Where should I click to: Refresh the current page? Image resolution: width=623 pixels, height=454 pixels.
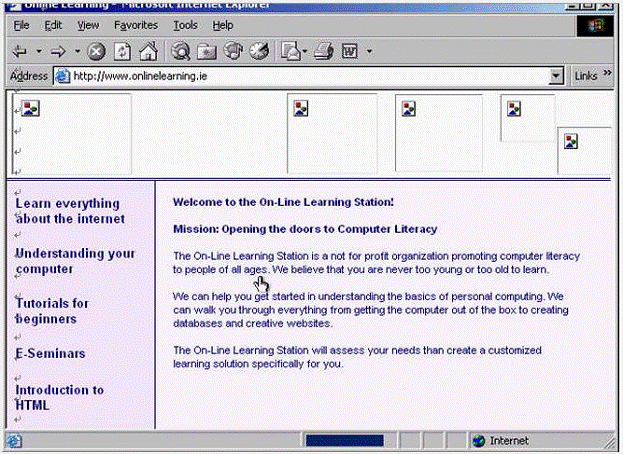tap(122, 50)
